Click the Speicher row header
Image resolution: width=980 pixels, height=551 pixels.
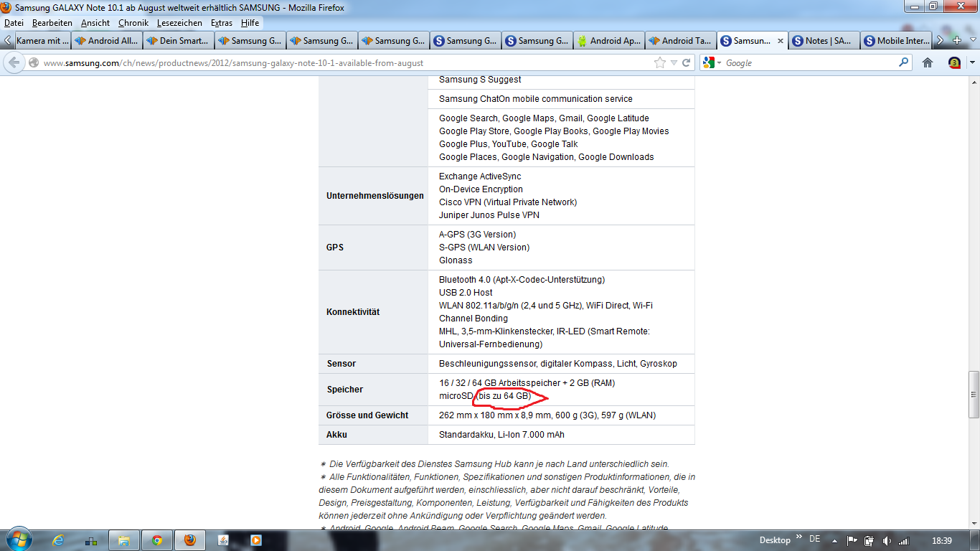345,390
